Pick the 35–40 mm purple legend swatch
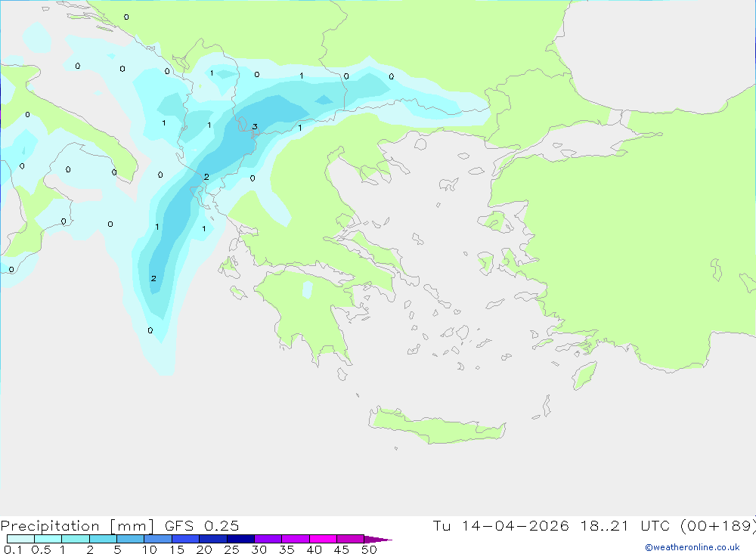The image size is (756, 554). tap(296, 539)
